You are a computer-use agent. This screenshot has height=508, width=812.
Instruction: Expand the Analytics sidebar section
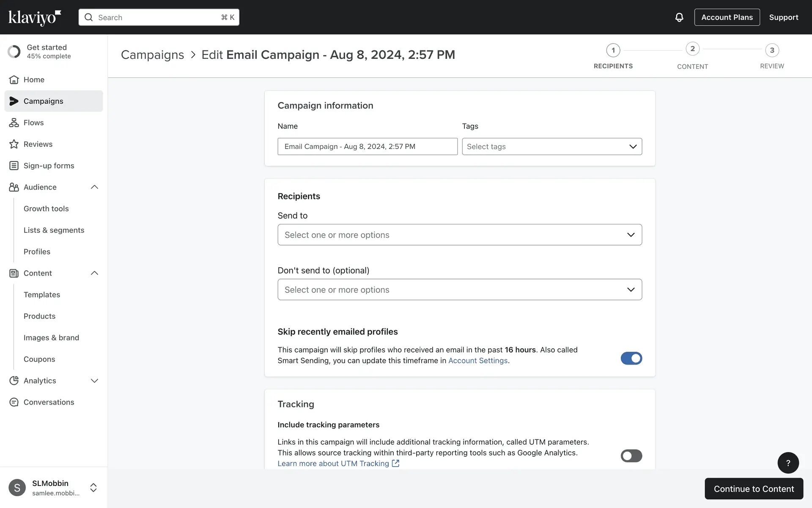pos(94,381)
